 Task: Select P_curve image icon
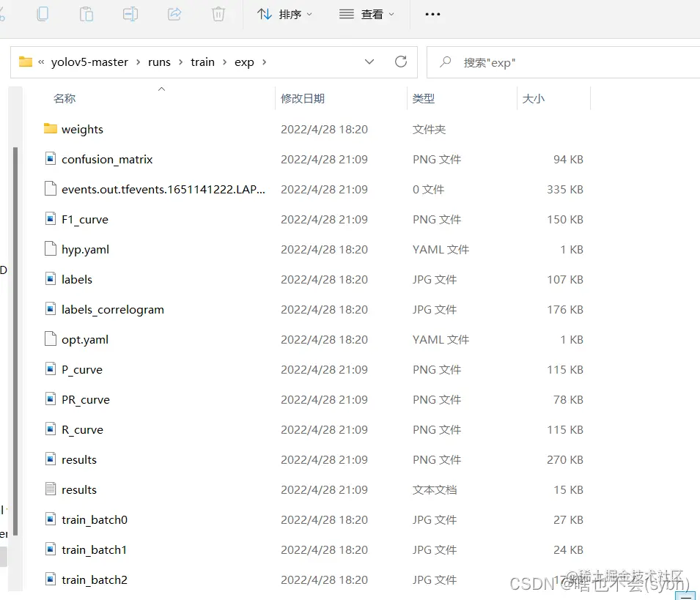tap(51, 369)
